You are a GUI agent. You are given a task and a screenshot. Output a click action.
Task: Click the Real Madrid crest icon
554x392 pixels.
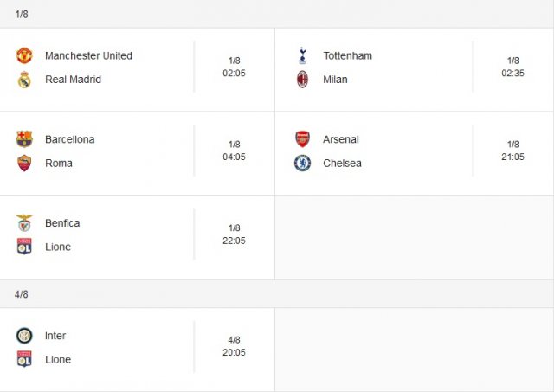24,80
